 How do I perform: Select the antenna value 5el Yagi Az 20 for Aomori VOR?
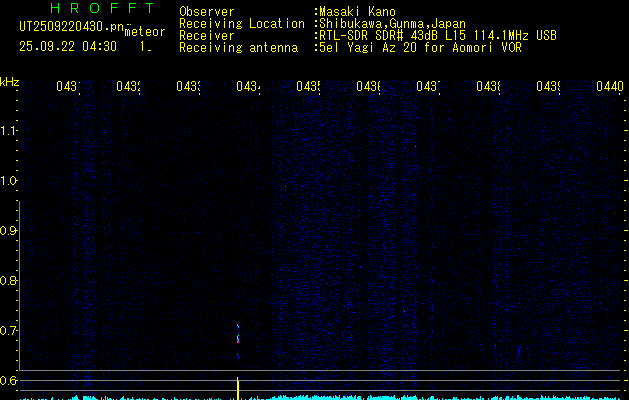click(x=420, y=48)
